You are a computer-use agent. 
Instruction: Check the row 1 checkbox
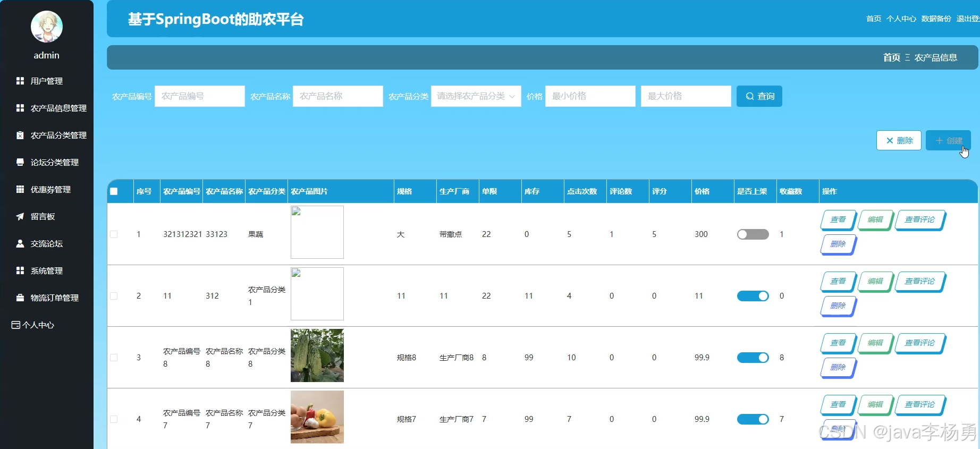click(114, 234)
